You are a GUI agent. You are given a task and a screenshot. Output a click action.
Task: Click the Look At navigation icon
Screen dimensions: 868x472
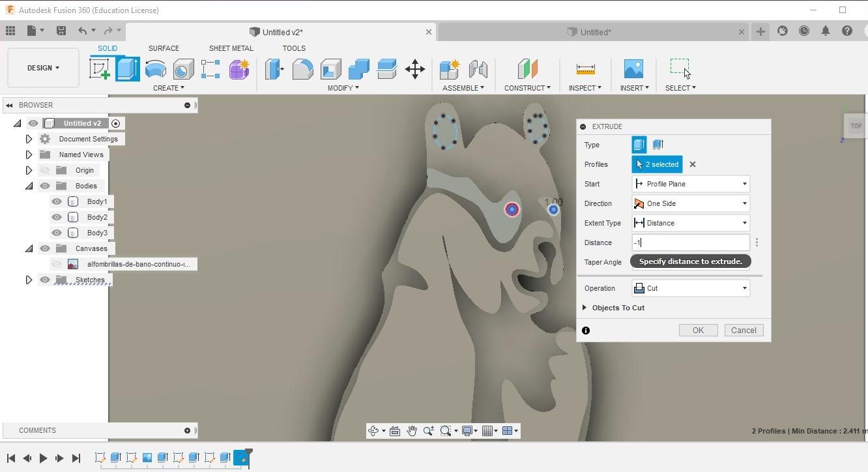(x=395, y=430)
